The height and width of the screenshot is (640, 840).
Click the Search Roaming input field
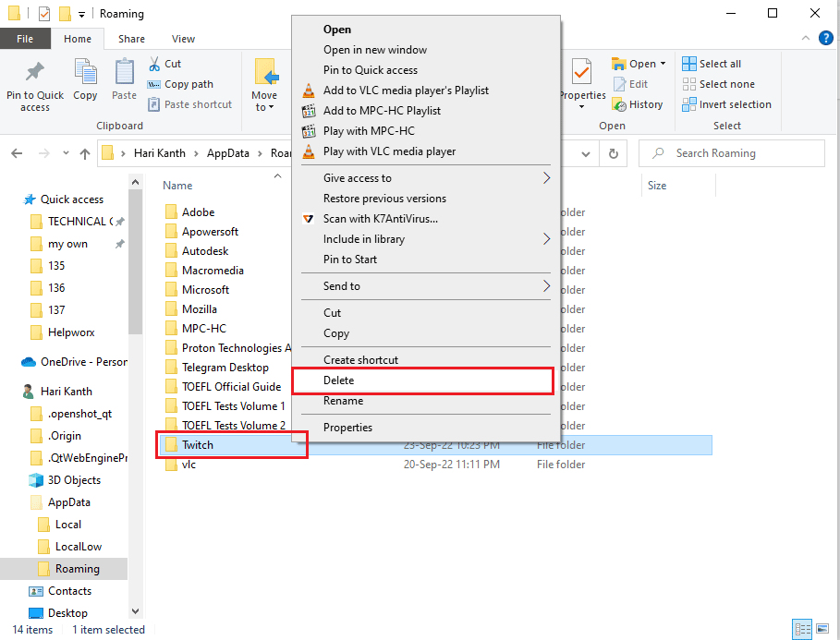732,153
